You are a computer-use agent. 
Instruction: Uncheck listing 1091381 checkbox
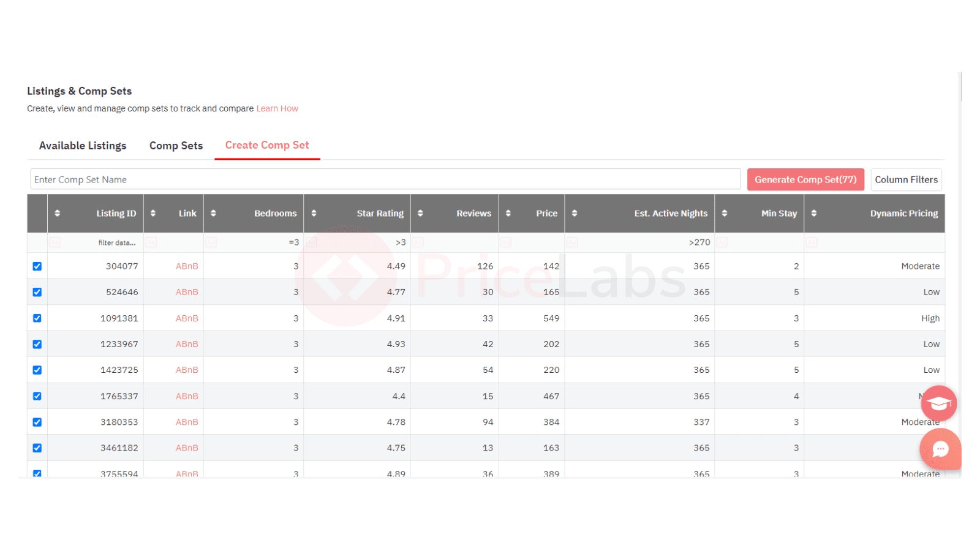coord(37,318)
